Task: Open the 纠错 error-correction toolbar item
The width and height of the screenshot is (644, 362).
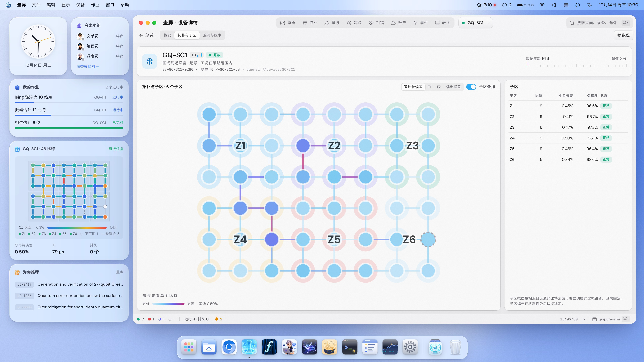Action: [x=376, y=23]
